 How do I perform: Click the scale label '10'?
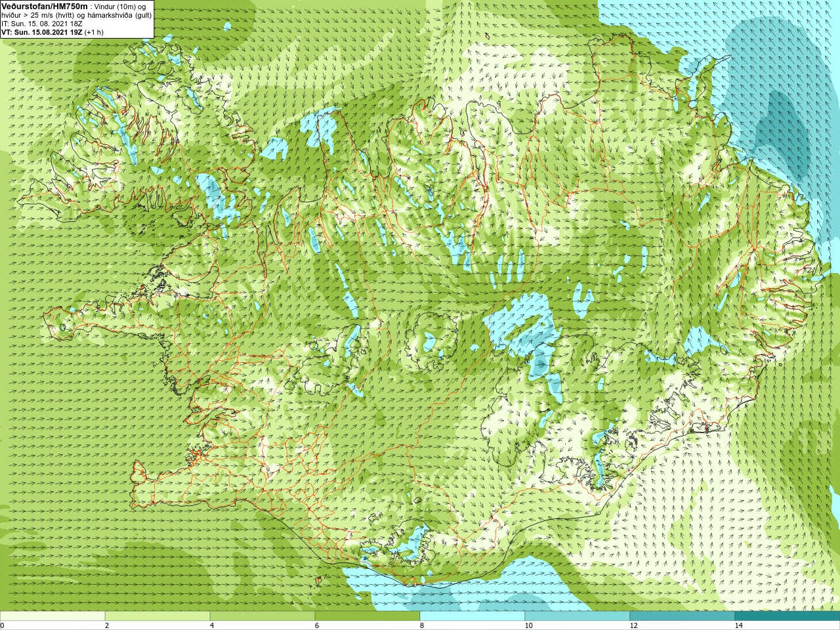pyautogui.click(x=529, y=625)
